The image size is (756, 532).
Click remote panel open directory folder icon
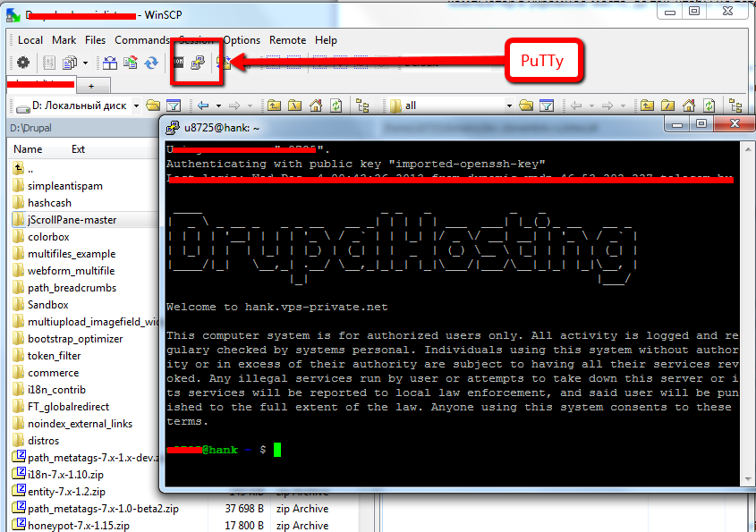(526, 106)
